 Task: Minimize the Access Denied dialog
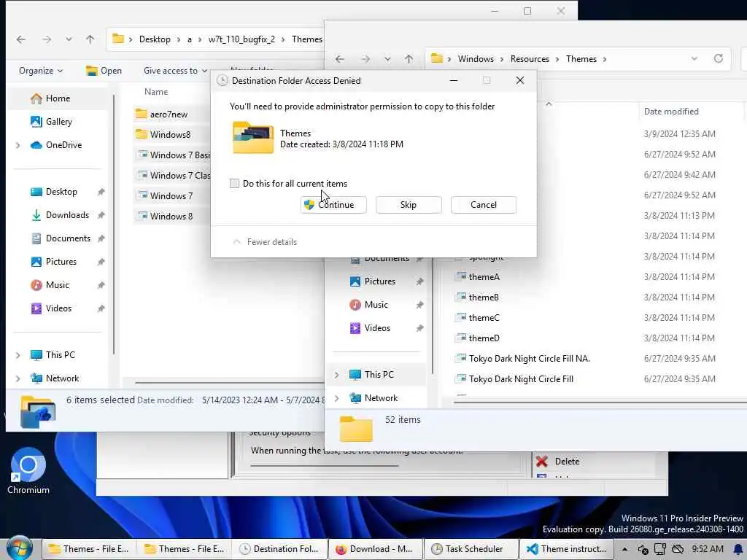tap(454, 80)
